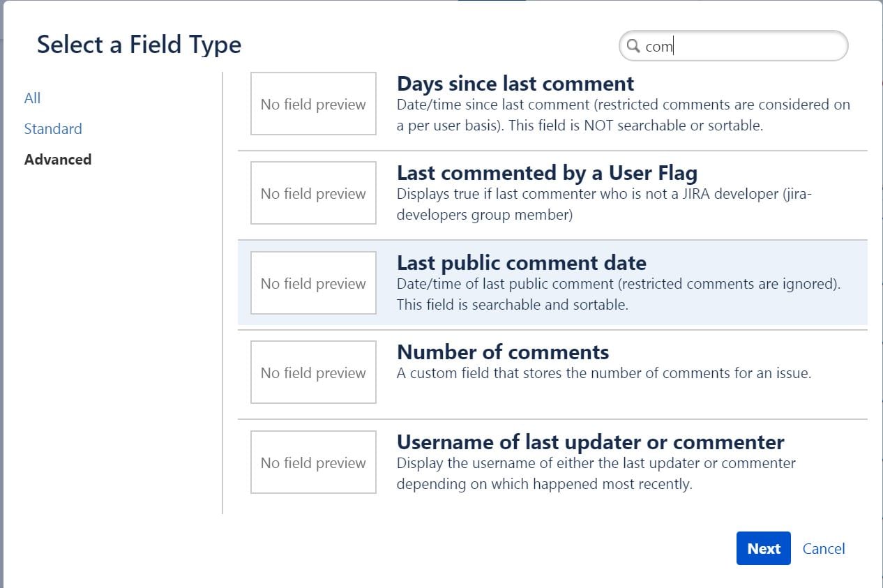Click the 'Select a Field Type' heading
This screenshot has width=883, height=588.
tap(139, 45)
